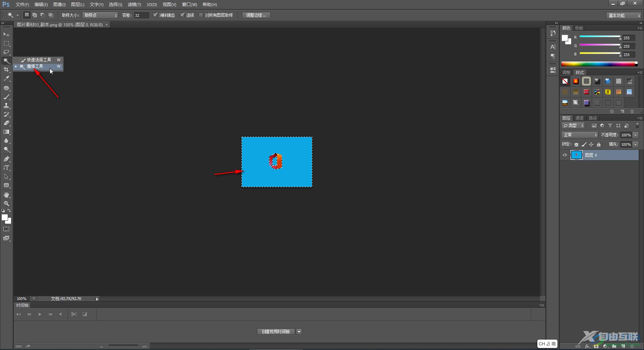Click Subtract from Selection mode icon
This screenshot has width=644, height=350.
point(43,15)
